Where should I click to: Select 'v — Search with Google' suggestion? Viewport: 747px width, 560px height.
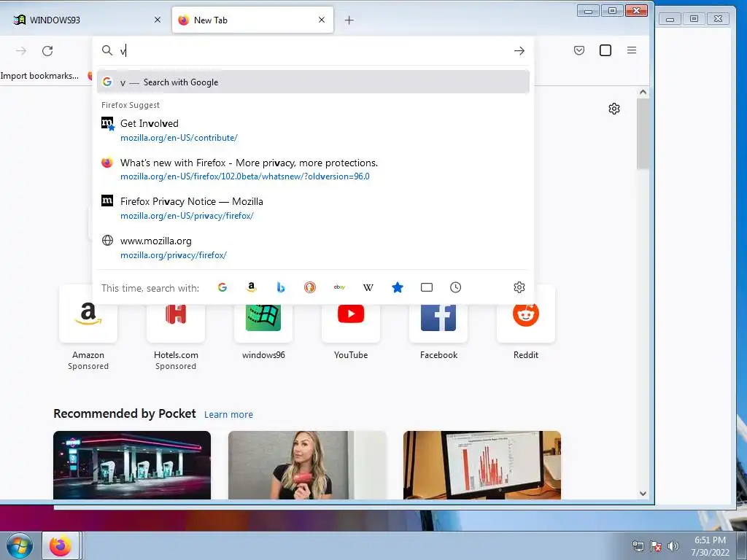[313, 82]
